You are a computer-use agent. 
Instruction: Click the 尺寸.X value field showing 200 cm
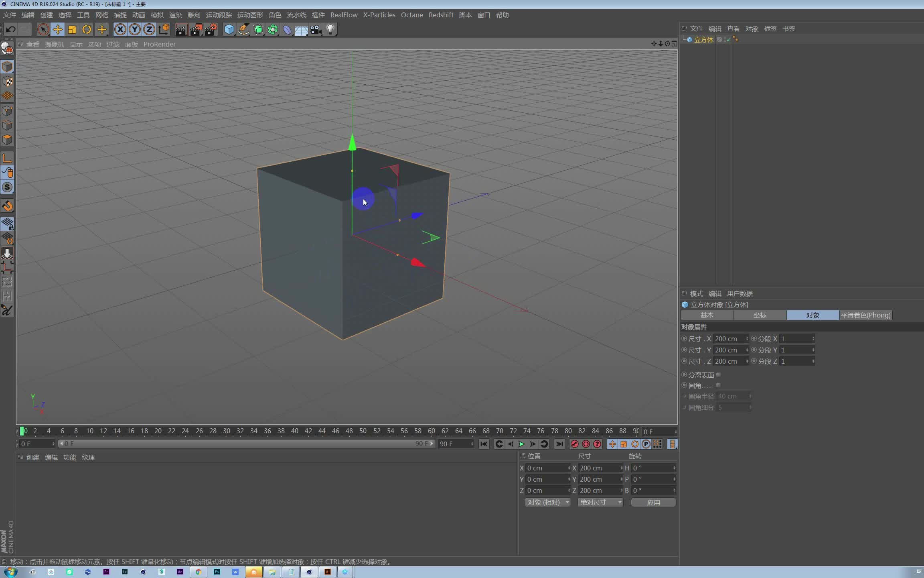[728, 338]
